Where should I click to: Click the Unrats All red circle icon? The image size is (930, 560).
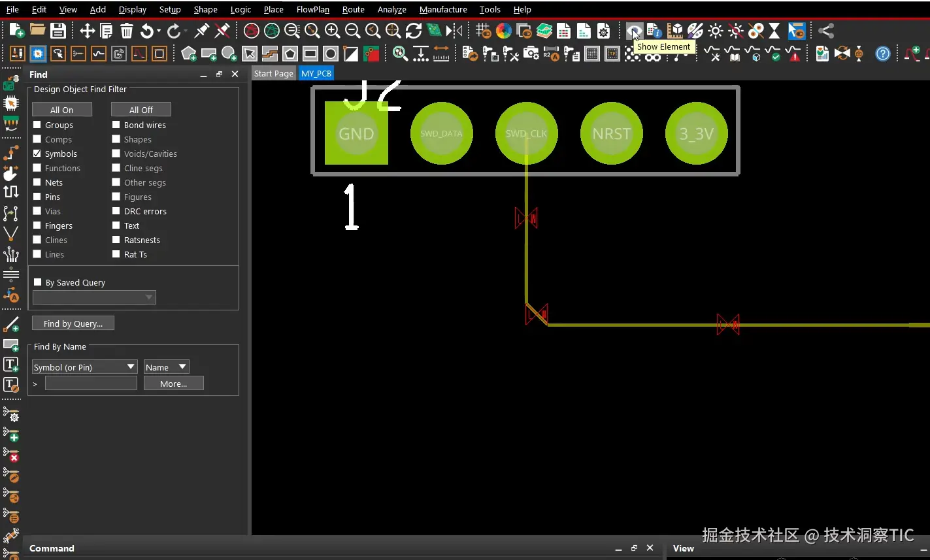coord(252,31)
